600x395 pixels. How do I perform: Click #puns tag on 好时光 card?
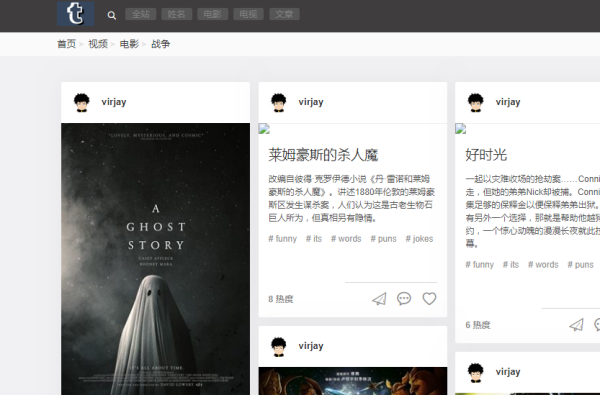pyautogui.click(x=580, y=265)
